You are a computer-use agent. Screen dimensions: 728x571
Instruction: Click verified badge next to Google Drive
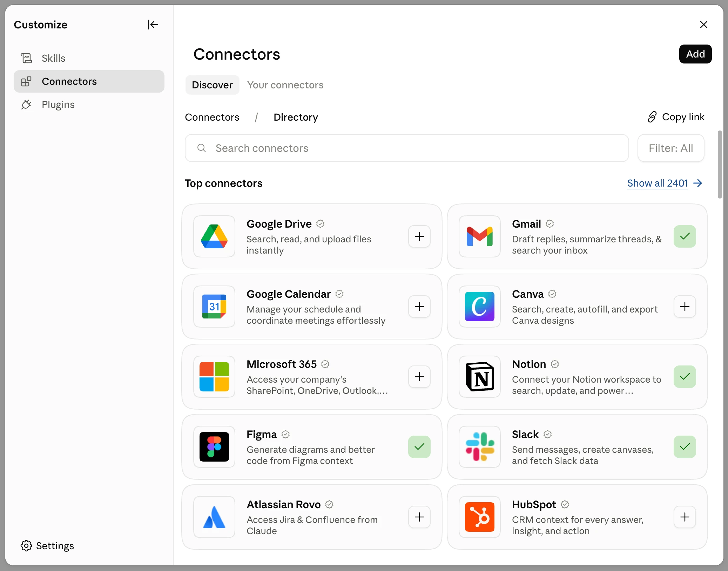point(320,224)
